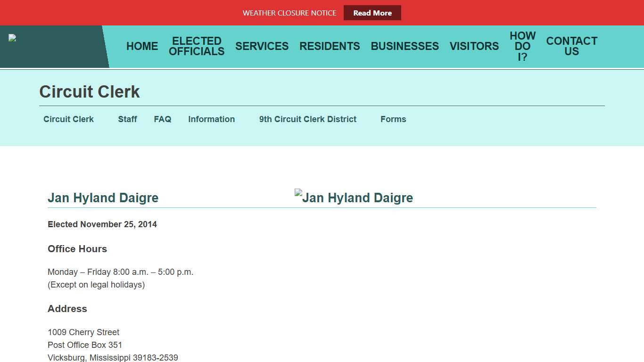
Task: Open the Elected Officials menu
Action: pyautogui.click(x=197, y=46)
